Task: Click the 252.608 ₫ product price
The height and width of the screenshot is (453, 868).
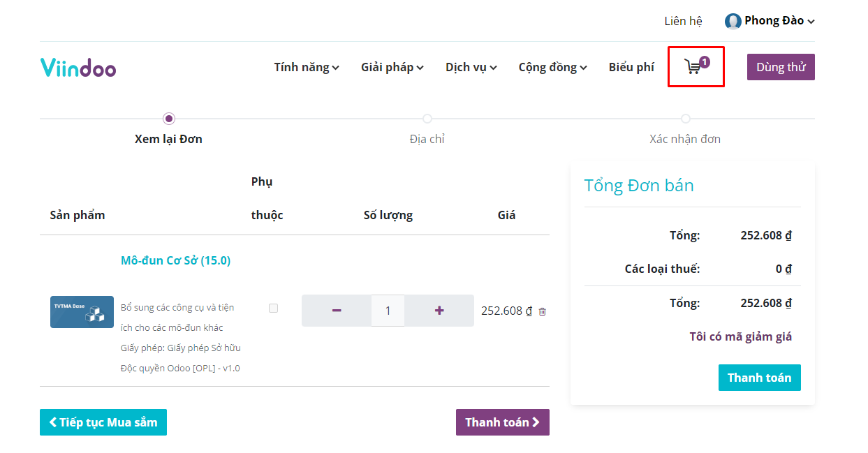Action: pos(506,311)
